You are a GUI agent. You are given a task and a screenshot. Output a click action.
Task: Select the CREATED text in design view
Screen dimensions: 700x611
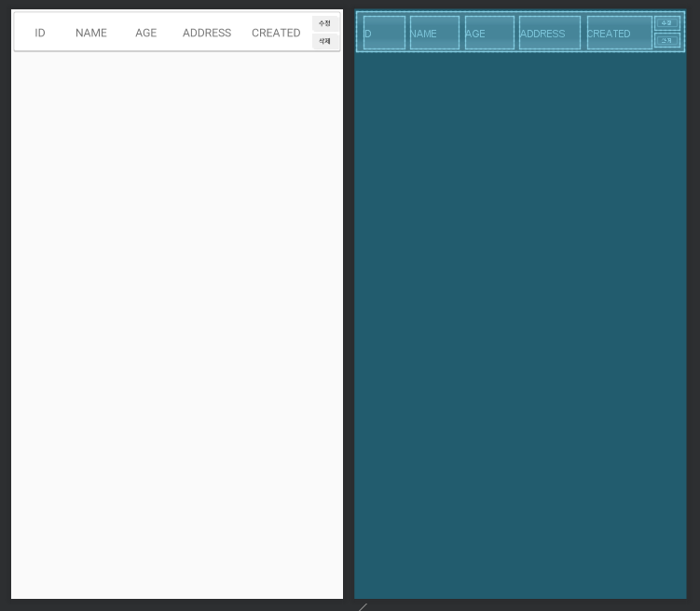point(276,33)
